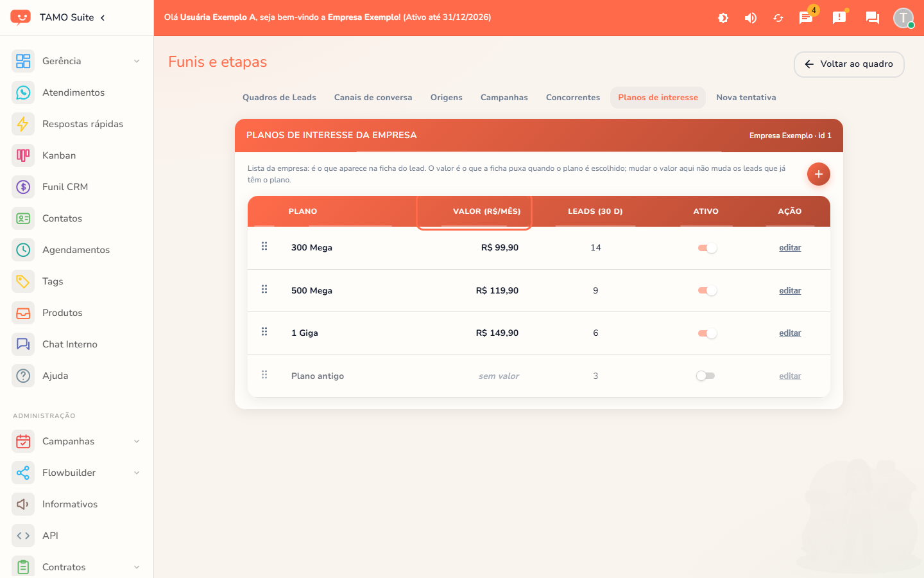Expand the Contratos chevron

click(x=137, y=567)
